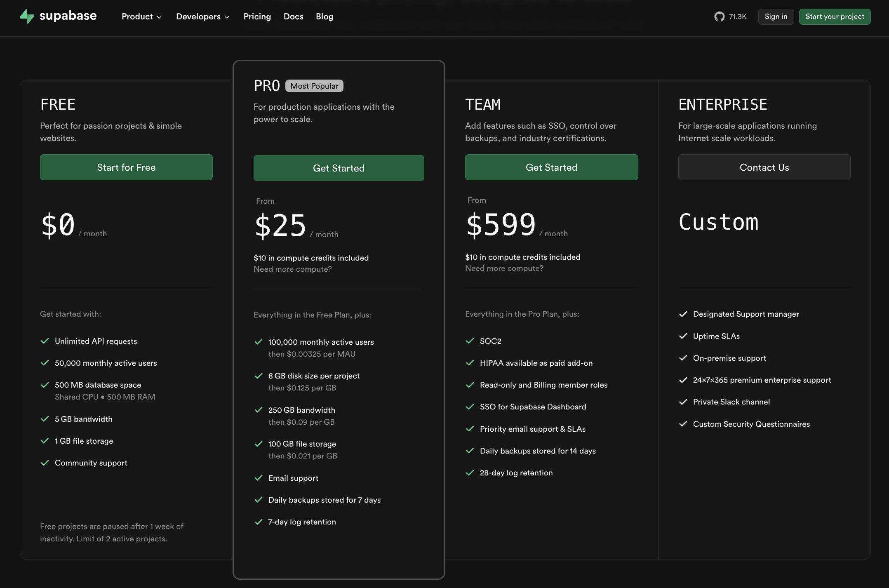
Task: Click 'then $0.00325 per MAU' text
Action: [312, 354]
